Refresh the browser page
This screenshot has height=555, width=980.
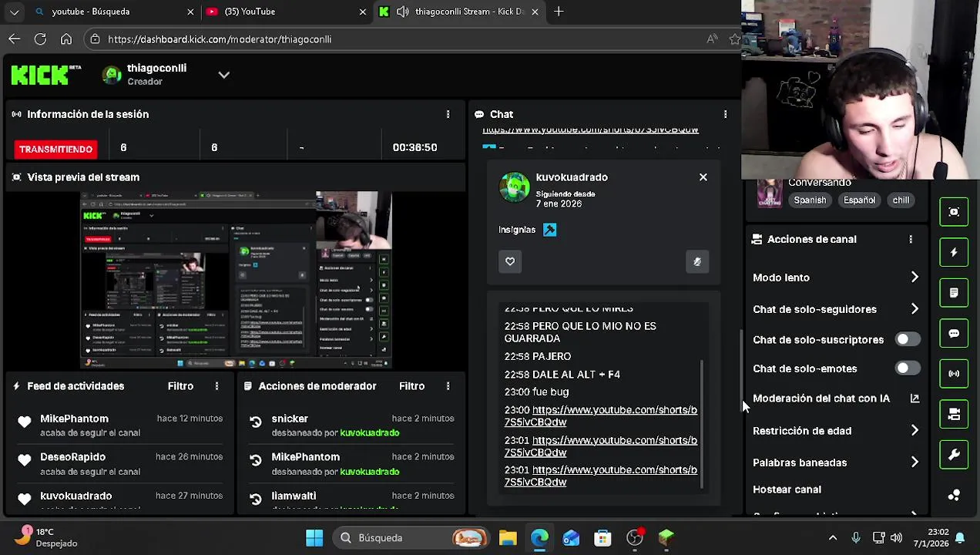pos(40,39)
